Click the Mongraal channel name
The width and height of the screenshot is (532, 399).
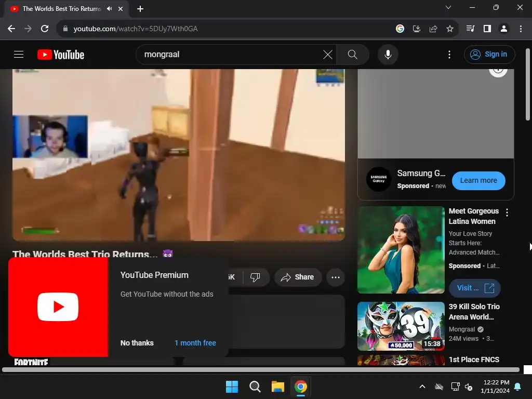tap(462, 329)
